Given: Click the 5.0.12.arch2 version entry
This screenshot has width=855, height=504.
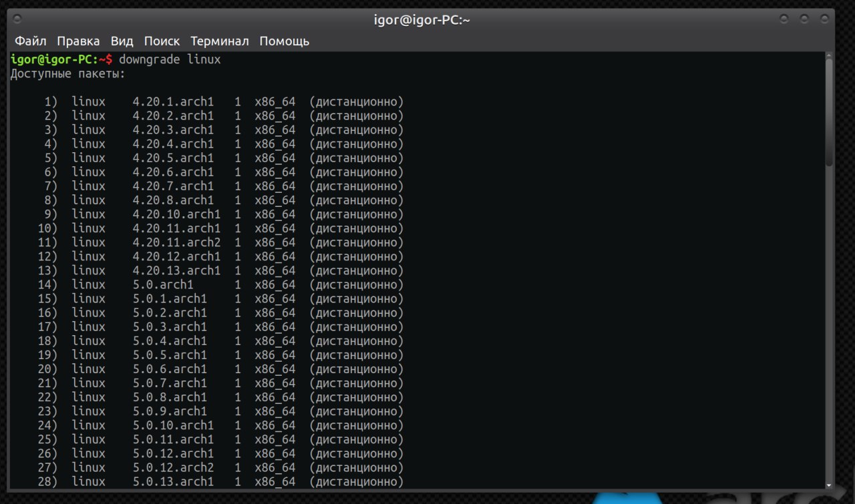Looking at the screenshot, I should tap(173, 467).
